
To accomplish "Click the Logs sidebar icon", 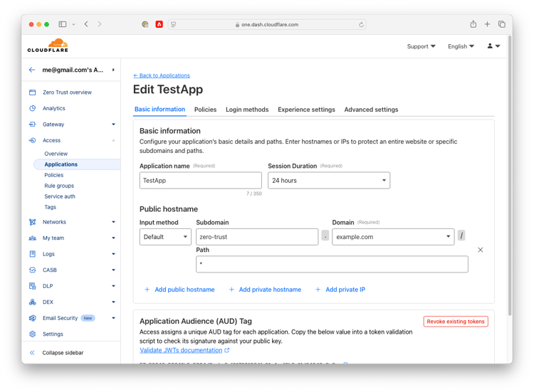I will (x=32, y=254).
